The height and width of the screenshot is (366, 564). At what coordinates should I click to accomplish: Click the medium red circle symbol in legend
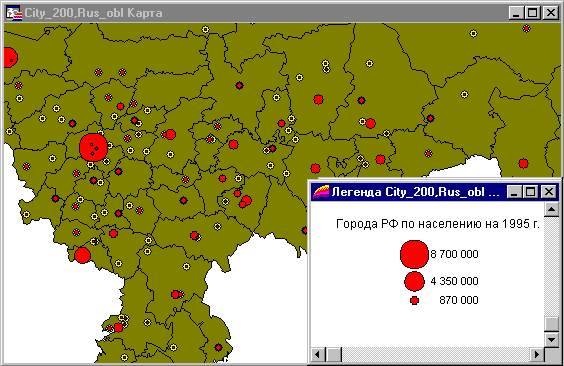tap(414, 281)
